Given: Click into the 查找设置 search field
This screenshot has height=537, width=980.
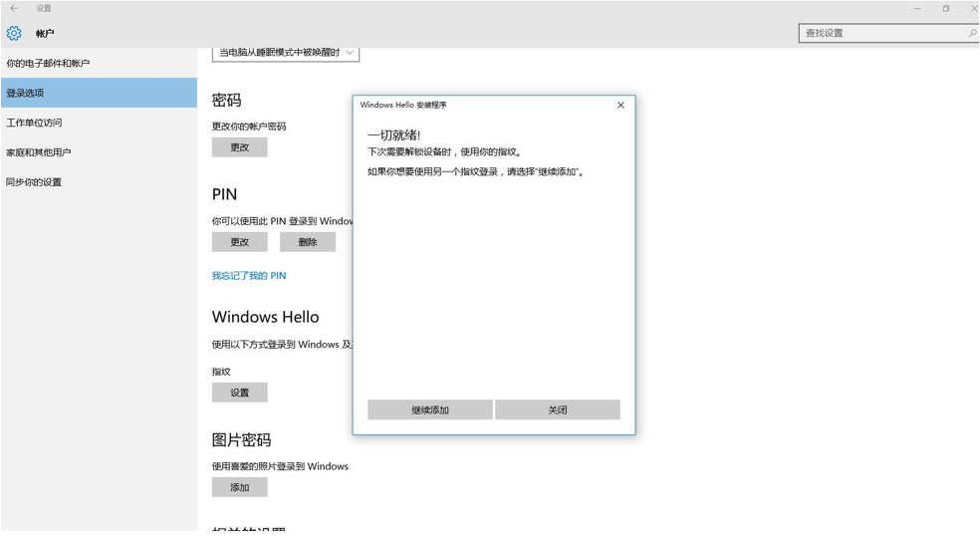Looking at the screenshot, I should click(881, 34).
